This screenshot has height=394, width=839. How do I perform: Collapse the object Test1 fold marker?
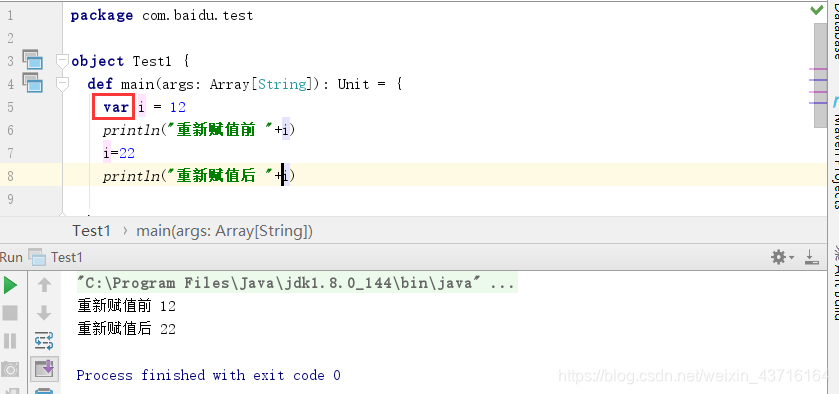click(x=63, y=61)
